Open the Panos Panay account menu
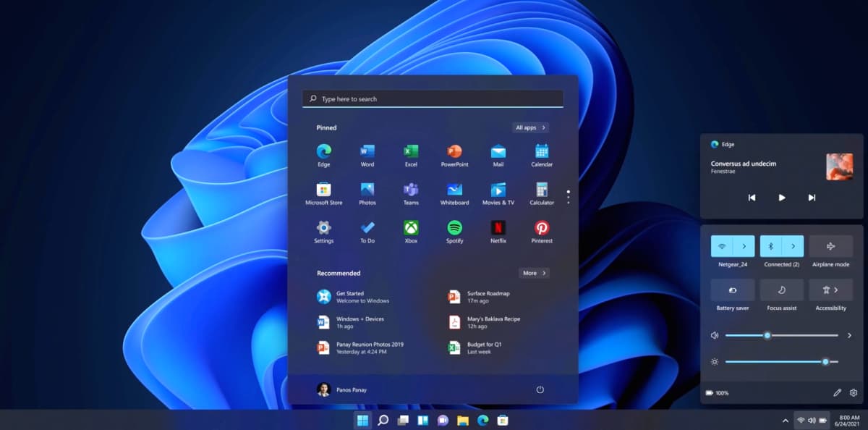868x430 pixels. coord(342,389)
